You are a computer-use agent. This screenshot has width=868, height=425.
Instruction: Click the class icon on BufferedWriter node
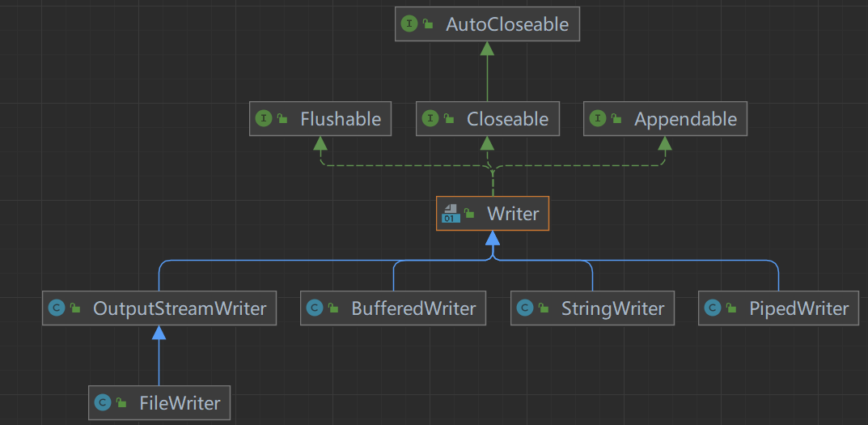[315, 308]
